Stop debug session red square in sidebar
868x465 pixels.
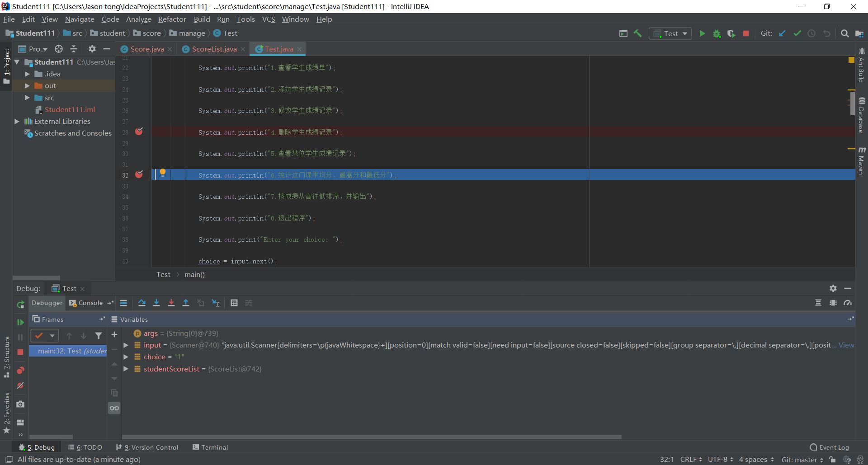click(20, 352)
